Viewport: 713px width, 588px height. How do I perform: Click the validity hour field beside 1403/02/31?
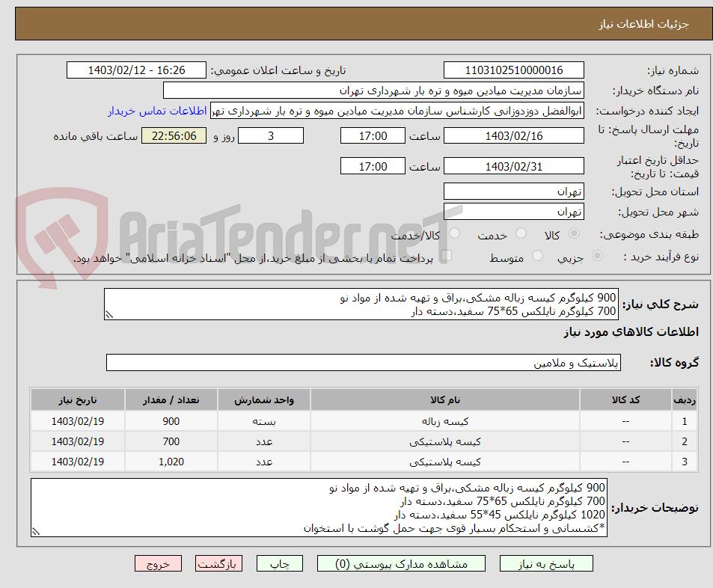[x=373, y=166]
